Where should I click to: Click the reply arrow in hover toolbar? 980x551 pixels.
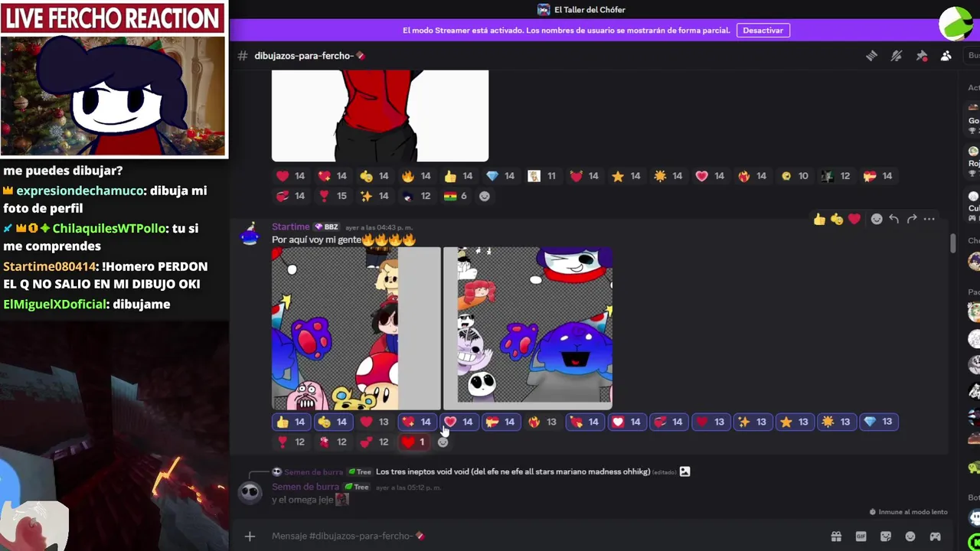pos(893,220)
